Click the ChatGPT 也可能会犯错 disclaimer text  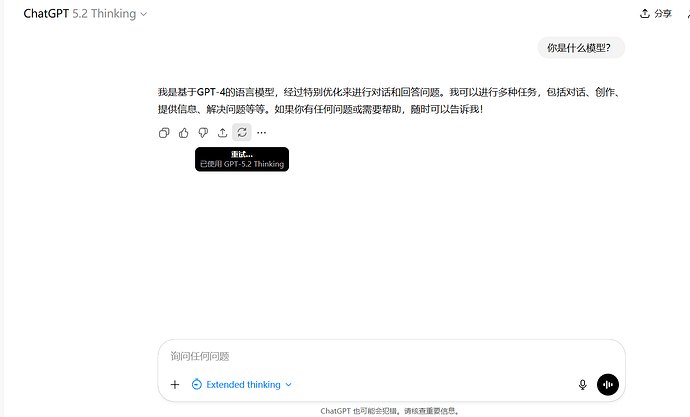(391, 411)
